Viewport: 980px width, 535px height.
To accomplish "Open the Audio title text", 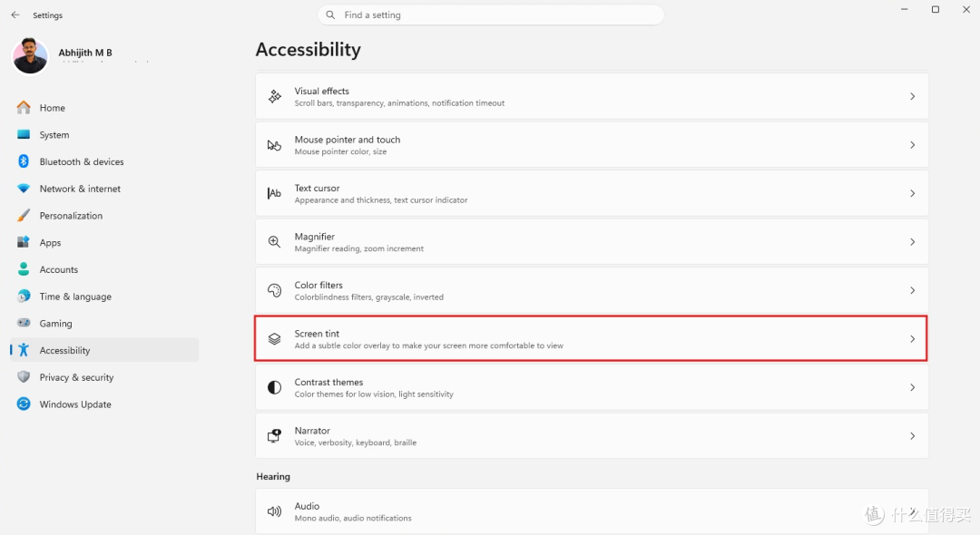I will click(x=307, y=506).
